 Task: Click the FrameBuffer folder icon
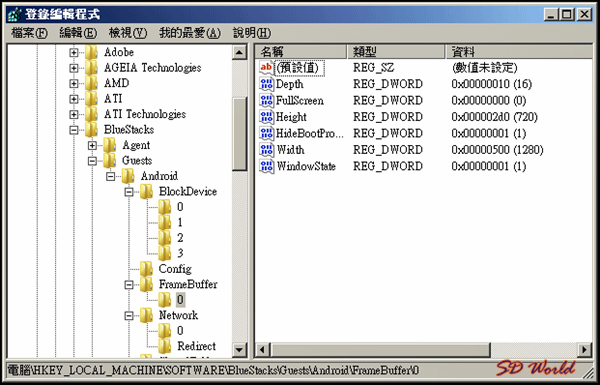(146, 284)
